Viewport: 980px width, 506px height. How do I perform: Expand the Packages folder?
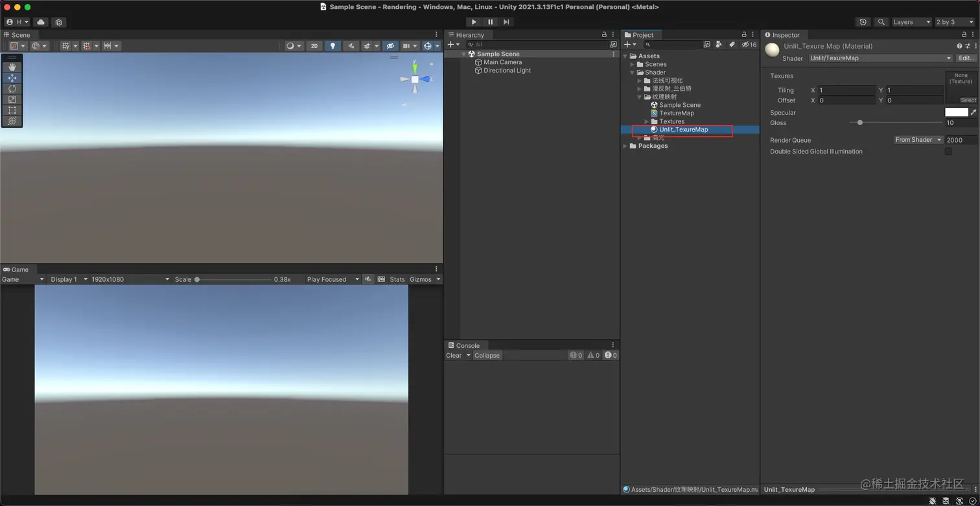pos(625,146)
